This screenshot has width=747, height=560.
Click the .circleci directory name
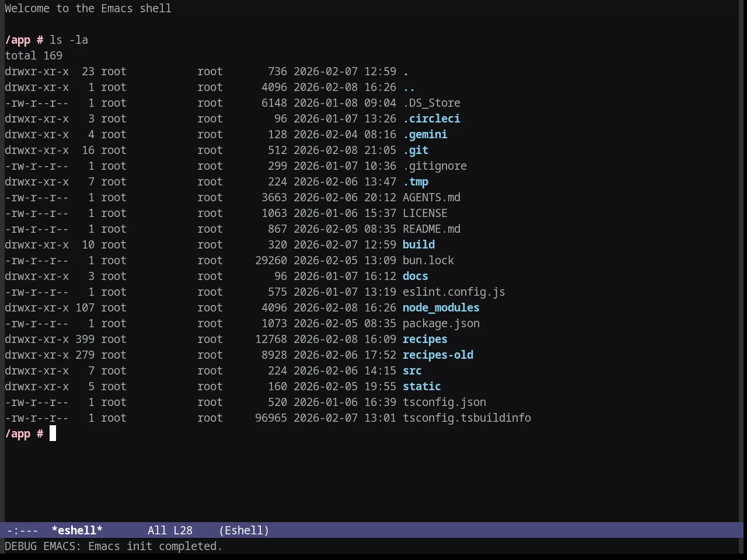tap(431, 118)
